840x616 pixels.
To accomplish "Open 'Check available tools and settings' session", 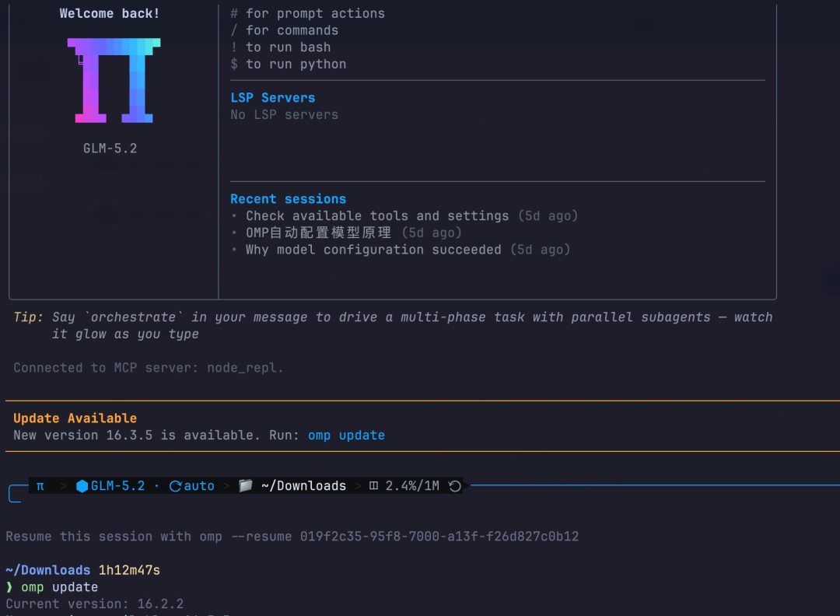I will tap(377, 216).
